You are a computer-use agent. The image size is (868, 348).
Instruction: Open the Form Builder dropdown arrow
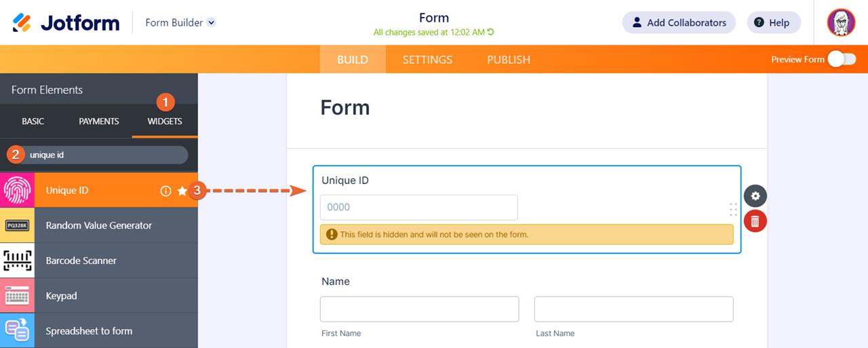[x=211, y=22]
